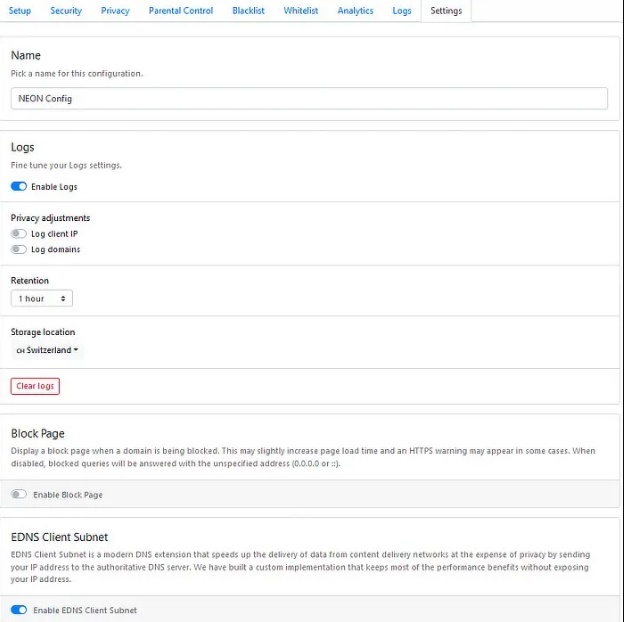Turn on the Enable Block Page toggle
624x622 pixels.
pos(19,494)
